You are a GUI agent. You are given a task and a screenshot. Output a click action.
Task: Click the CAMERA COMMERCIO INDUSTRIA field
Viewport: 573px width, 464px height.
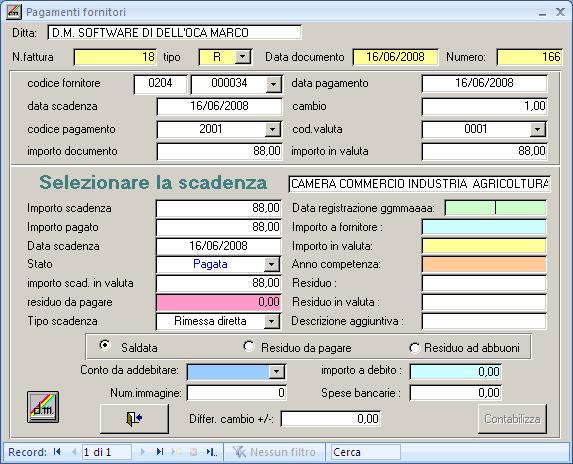pyautogui.click(x=419, y=184)
